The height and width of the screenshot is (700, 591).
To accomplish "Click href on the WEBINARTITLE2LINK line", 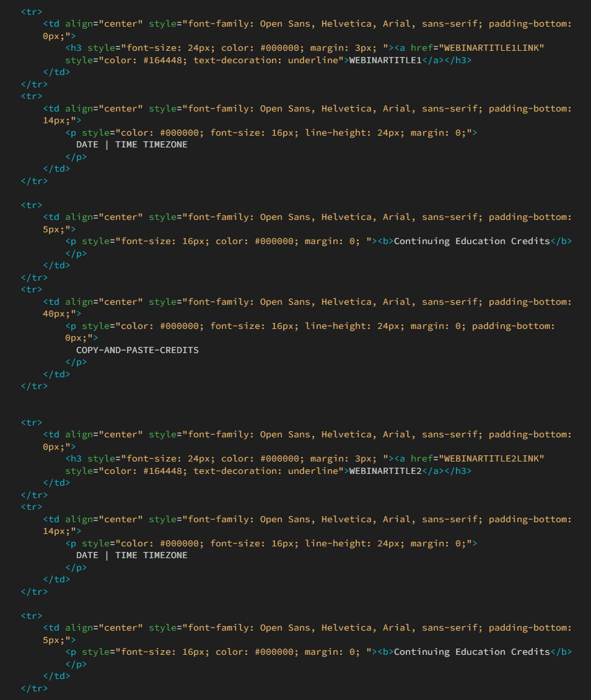I will click(x=422, y=458).
